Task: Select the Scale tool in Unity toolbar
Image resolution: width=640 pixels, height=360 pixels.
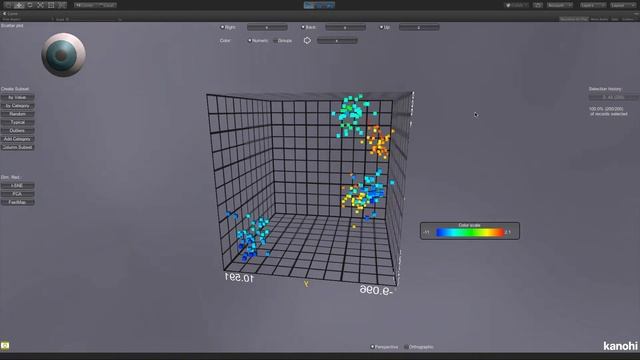Action: coord(40,5)
